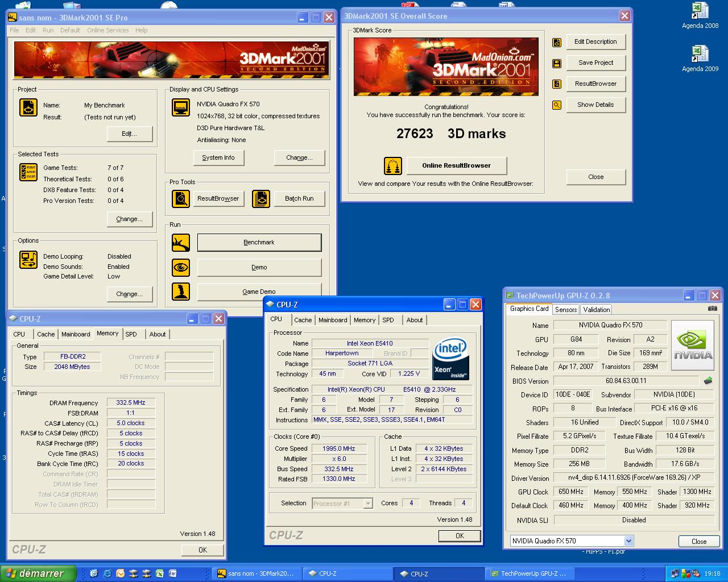Open the Mainboard tab in the front CPU-Z window
This screenshot has width=728, height=582.
tap(333, 320)
